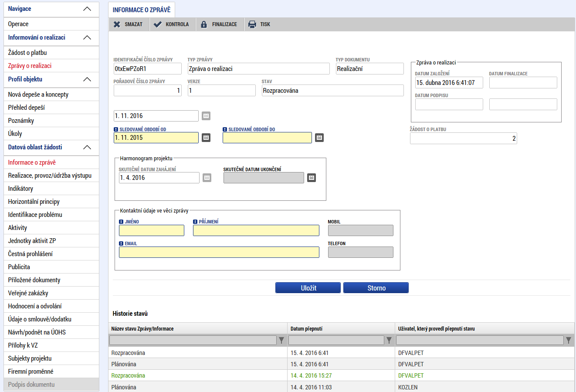Open Nová depeše a koncepty
This screenshot has height=392, width=576.
[x=51, y=95]
